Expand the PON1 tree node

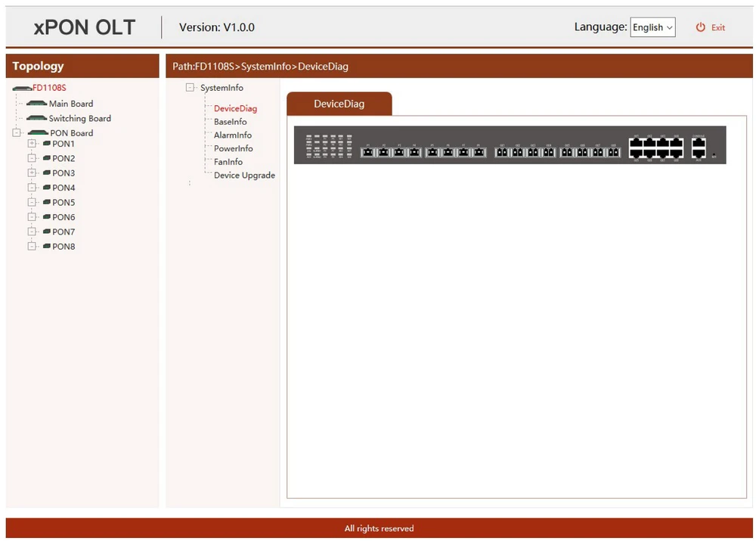coord(32,144)
